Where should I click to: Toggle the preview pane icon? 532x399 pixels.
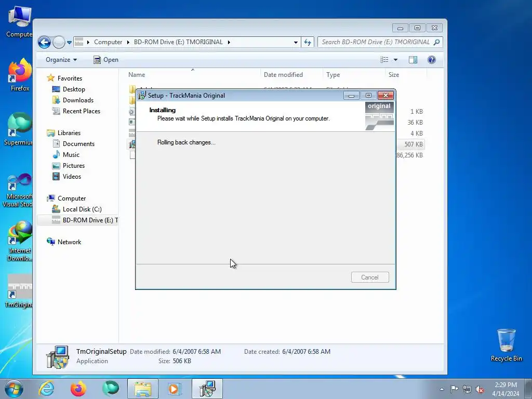coord(413,60)
